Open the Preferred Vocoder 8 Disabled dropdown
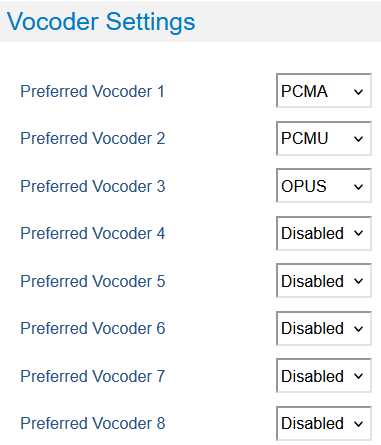 [324, 423]
